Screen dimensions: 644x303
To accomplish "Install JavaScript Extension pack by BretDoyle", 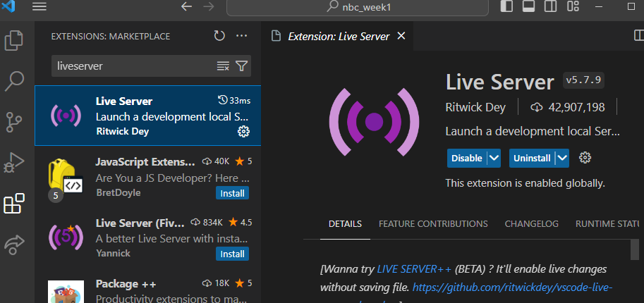I will click(232, 193).
